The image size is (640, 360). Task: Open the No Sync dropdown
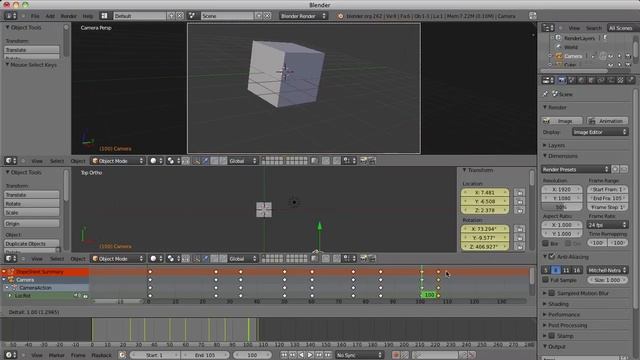[x=359, y=355]
